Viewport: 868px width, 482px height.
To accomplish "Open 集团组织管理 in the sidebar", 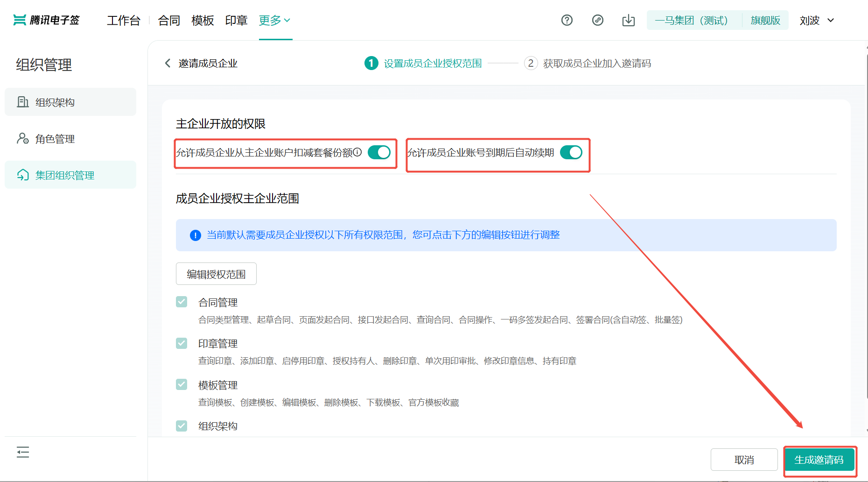I will pyautogui.click(x=65, y=175).
